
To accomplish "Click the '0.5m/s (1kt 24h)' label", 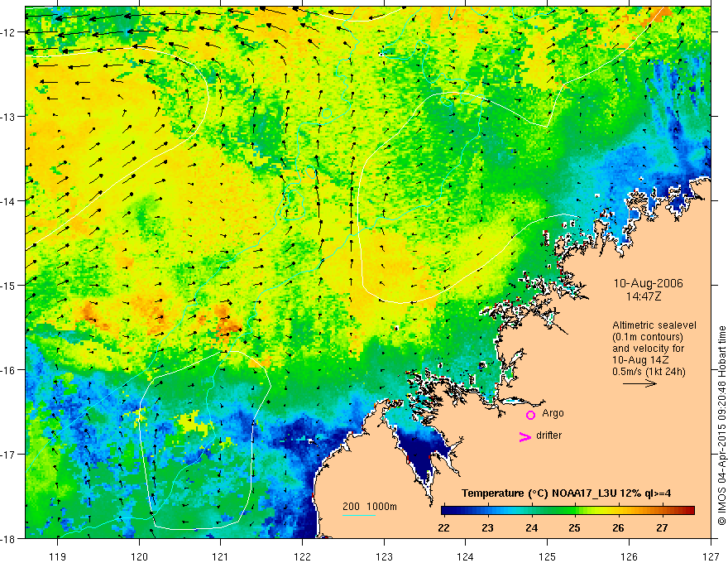I will [649, 372].
